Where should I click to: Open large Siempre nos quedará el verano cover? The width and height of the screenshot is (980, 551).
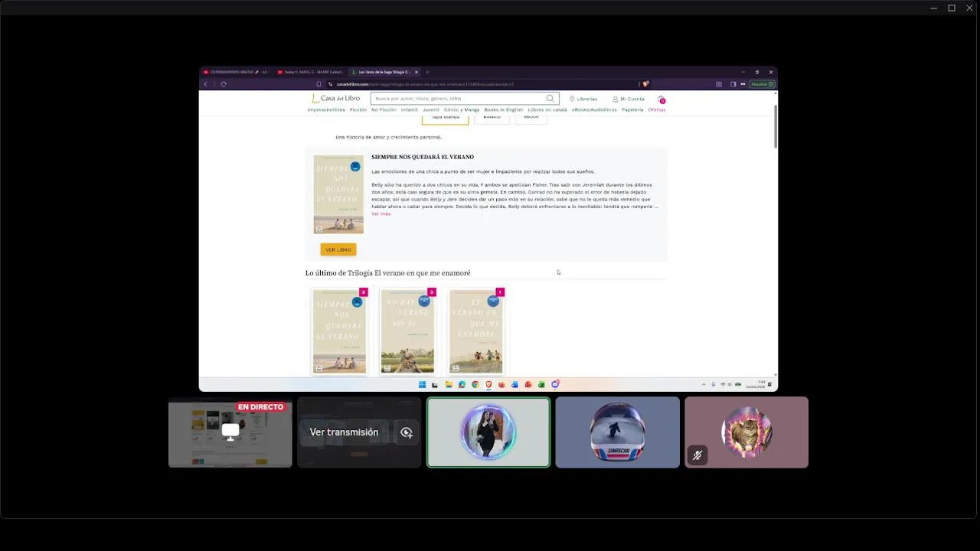click(x=338, y=194)
